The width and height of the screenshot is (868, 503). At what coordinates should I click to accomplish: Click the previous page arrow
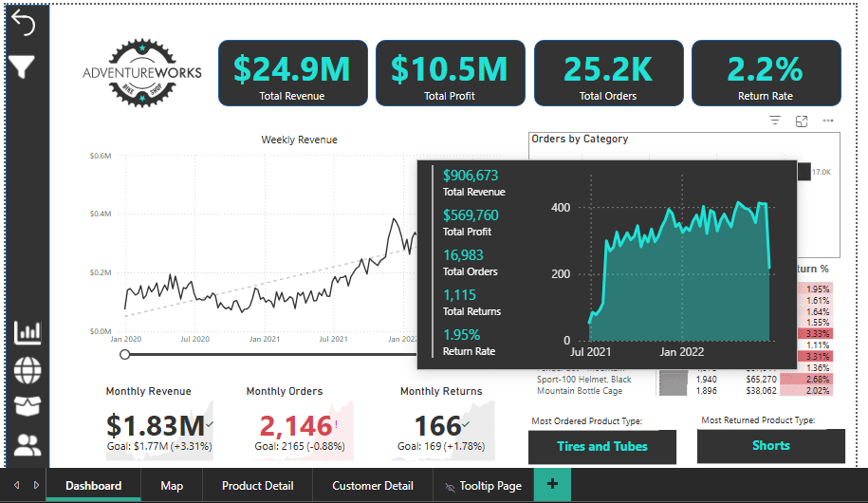(17, 485)
